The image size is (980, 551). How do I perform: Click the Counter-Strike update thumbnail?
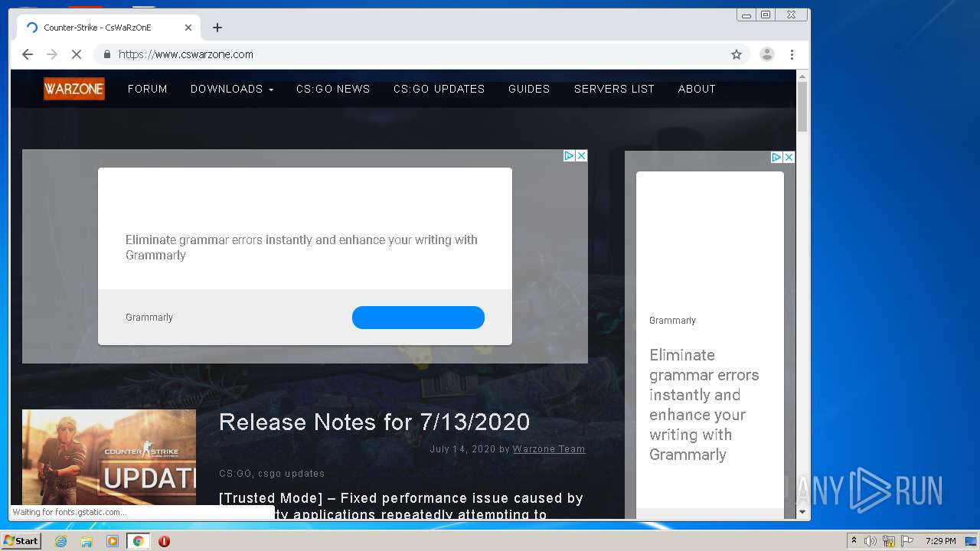[109, 457]
